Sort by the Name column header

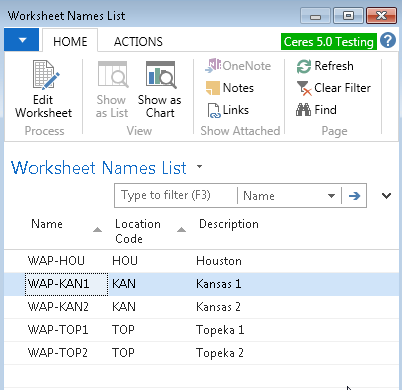(47, 224)
